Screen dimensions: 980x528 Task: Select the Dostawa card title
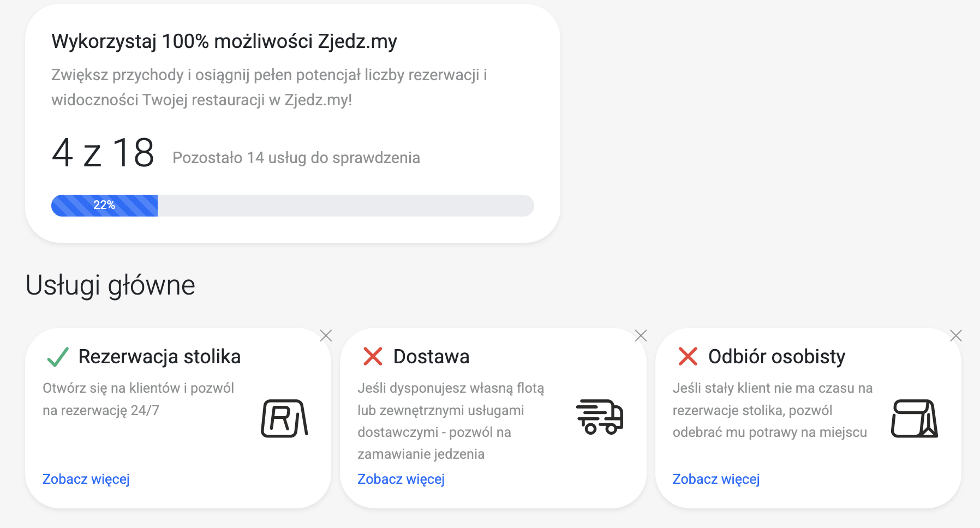pos(431,357)
